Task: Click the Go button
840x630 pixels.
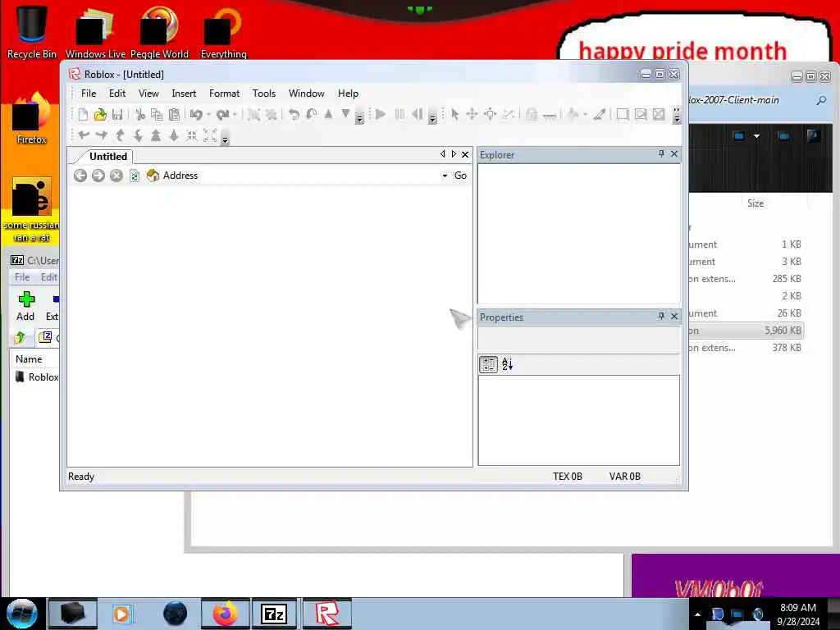Action: (x=460, y=176)
